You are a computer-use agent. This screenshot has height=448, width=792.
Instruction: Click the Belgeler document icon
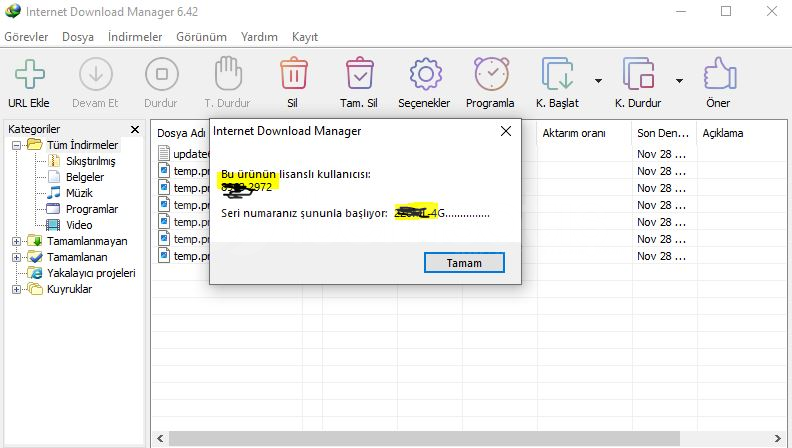(x=54, y=177)
